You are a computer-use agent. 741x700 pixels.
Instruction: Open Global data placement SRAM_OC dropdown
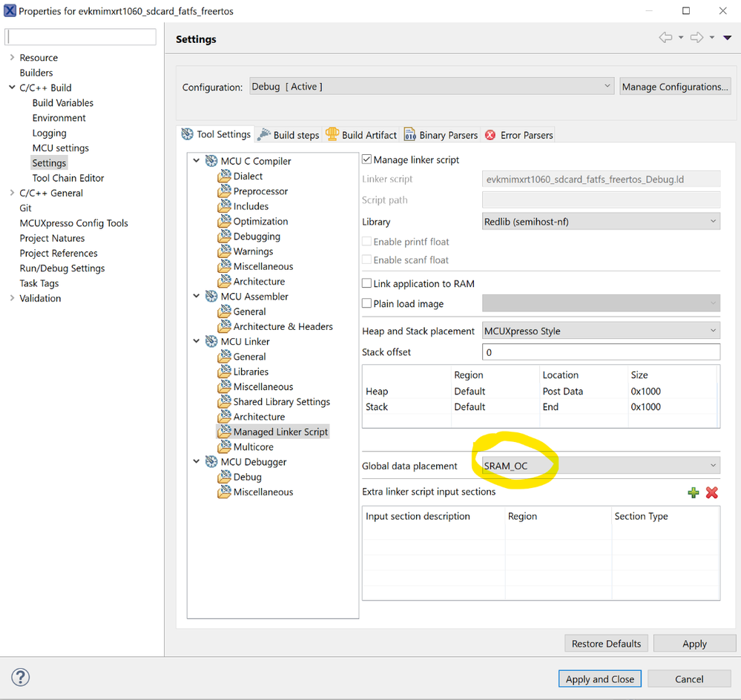(601, 466)
